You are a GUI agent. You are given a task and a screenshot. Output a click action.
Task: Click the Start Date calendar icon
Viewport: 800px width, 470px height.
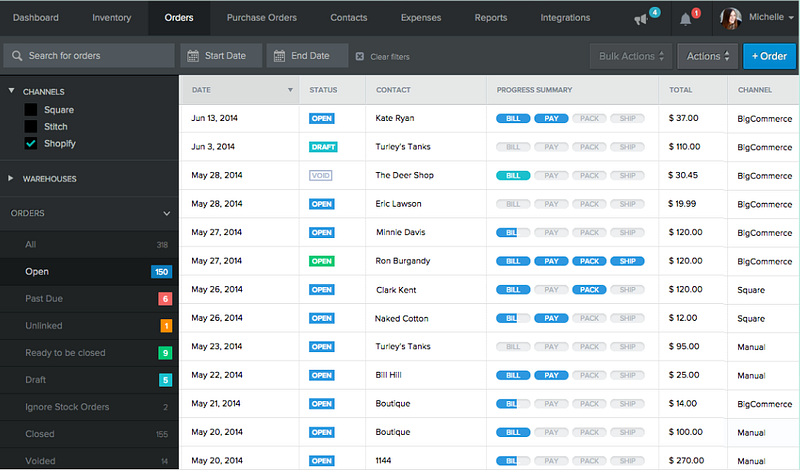[x=193, y=56]
